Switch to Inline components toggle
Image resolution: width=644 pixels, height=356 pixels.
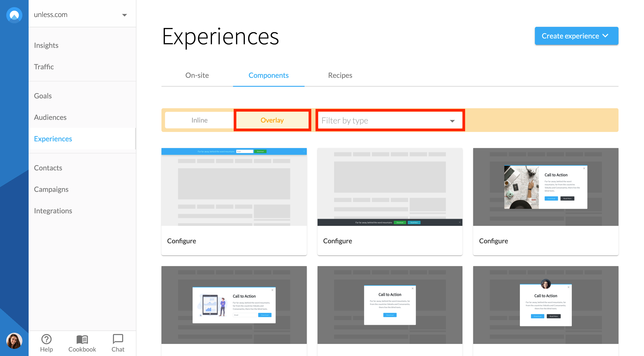tap(199, 120)
